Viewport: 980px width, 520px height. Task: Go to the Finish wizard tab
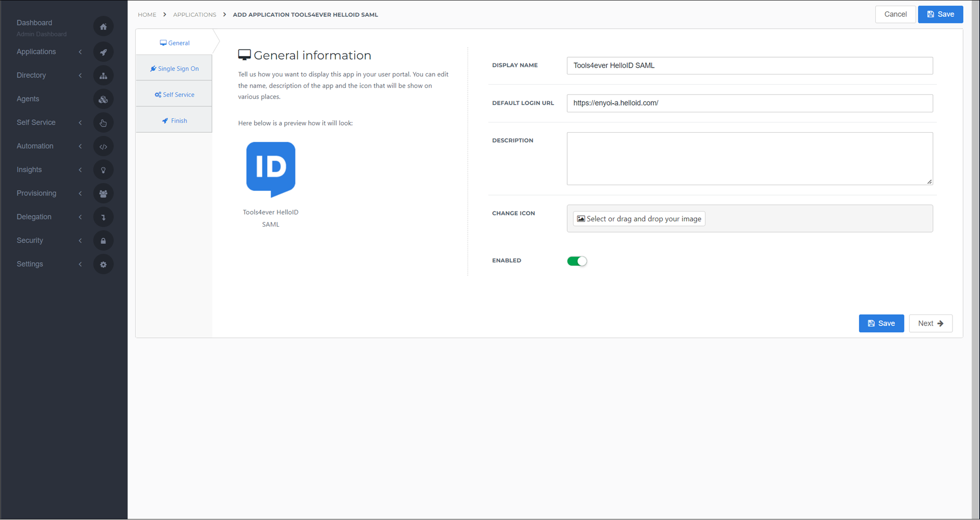(x=174, y=120)
